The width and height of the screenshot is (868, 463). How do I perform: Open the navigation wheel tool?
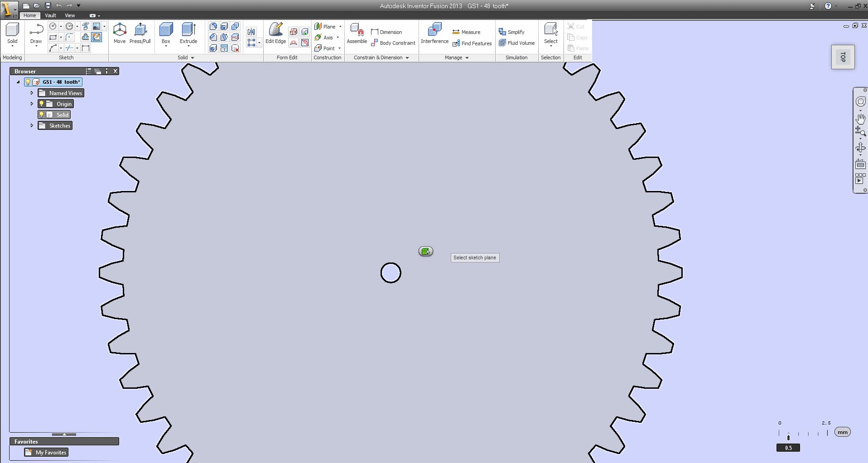860,102
